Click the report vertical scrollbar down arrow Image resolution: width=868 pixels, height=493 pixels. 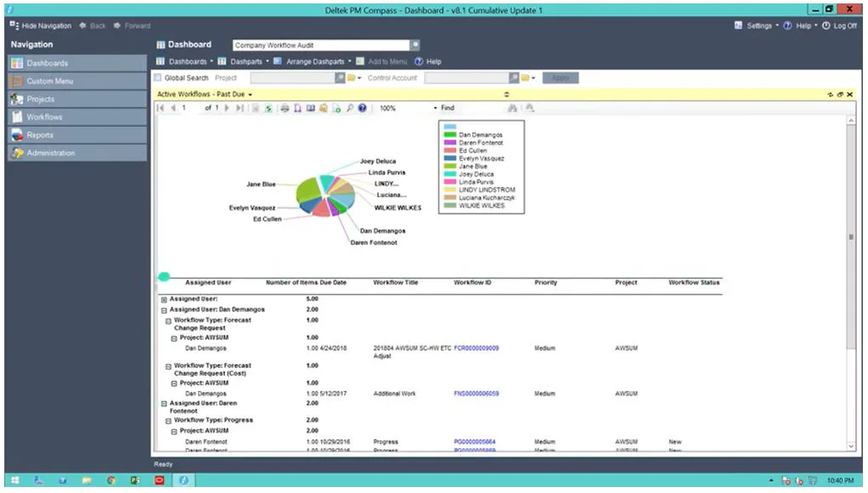click(x=851, y=446)
